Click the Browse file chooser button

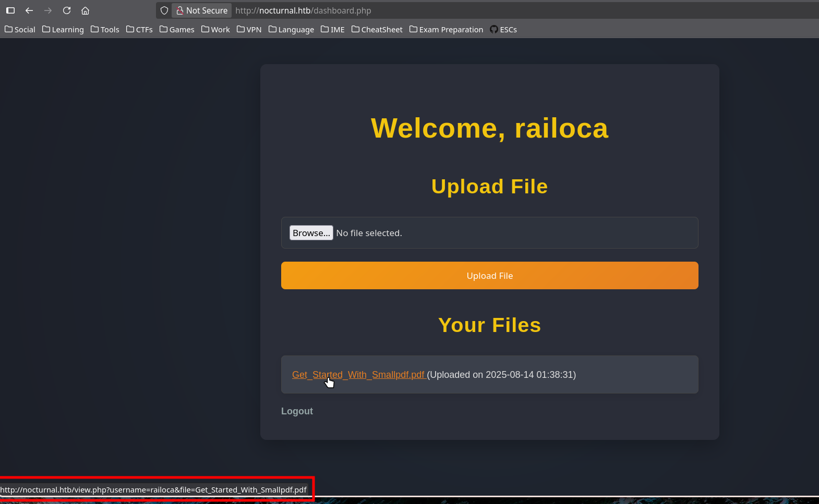311,233
